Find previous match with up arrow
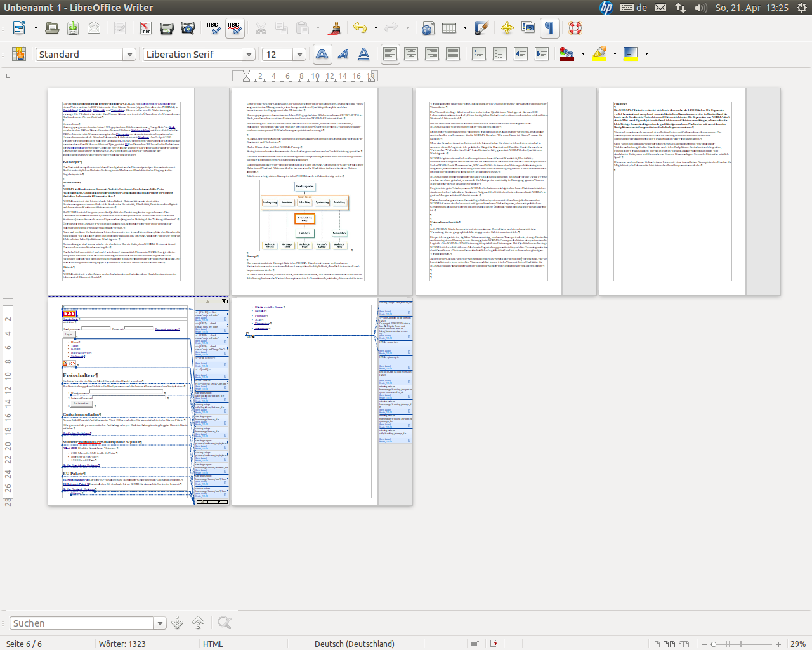The width and height of the screenshot is (812, 650). tap(199, 623)
